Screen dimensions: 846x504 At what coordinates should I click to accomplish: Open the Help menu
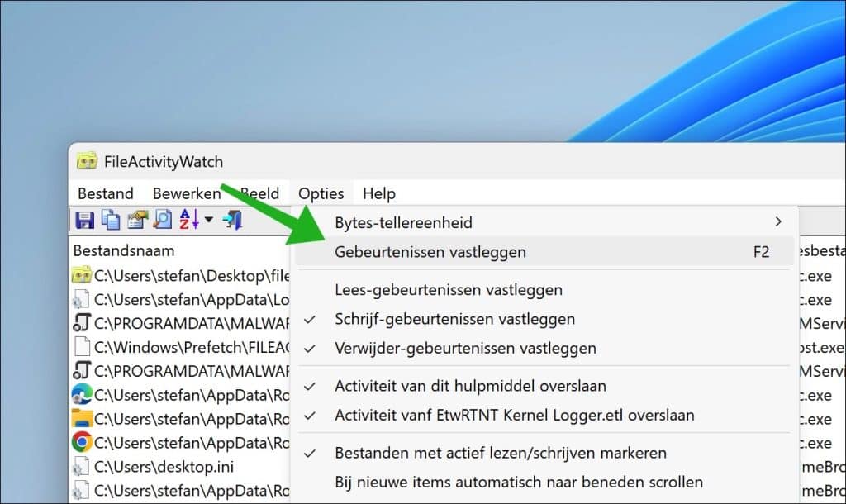(379, 193)
